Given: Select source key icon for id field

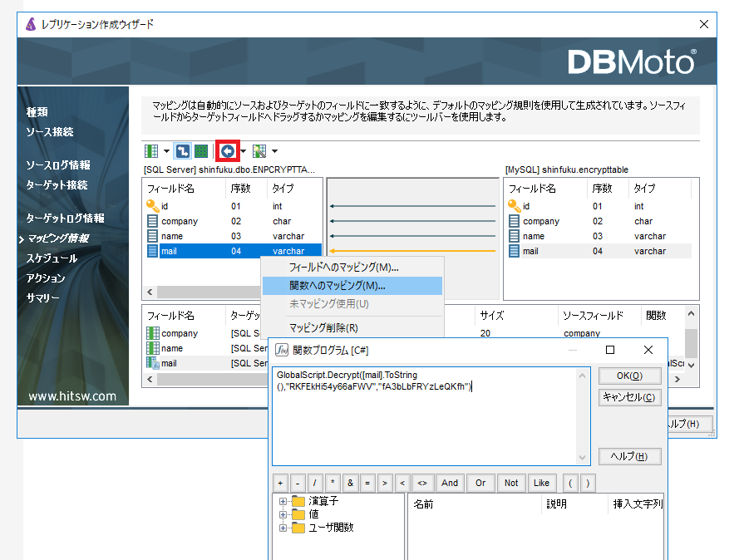Looking at the screenshot, I should point(152,206).
